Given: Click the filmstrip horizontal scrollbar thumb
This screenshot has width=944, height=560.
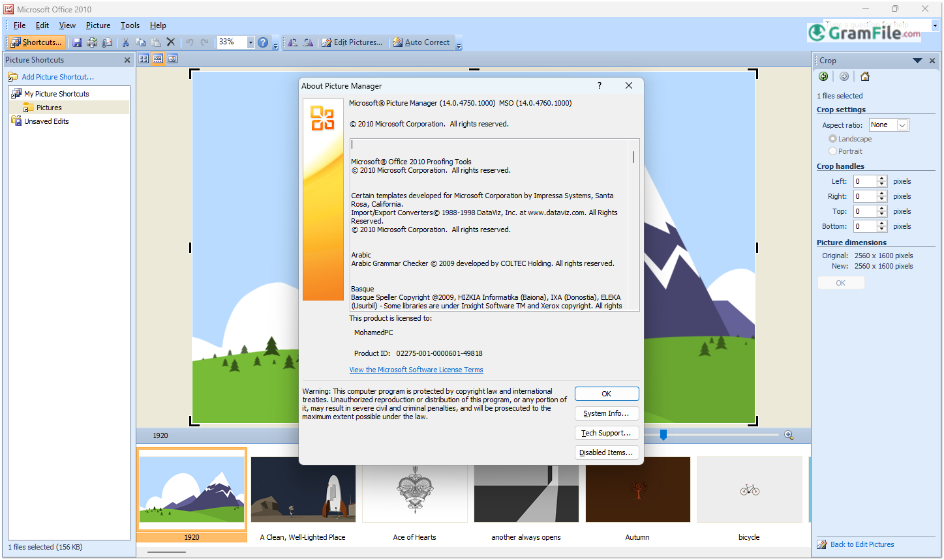Looking at the screenshot, I should point(167,552).
